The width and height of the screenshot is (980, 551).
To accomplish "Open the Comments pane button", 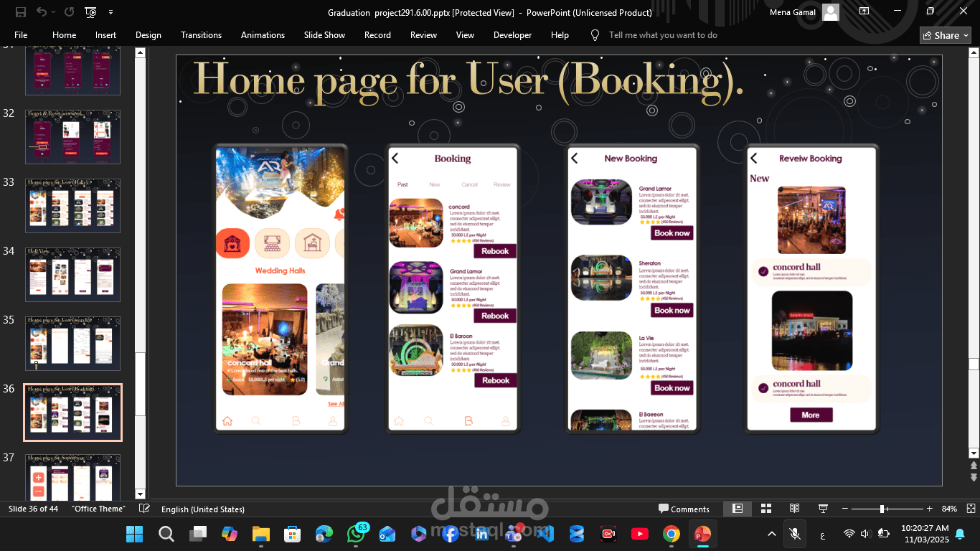I will pos(684,509).
